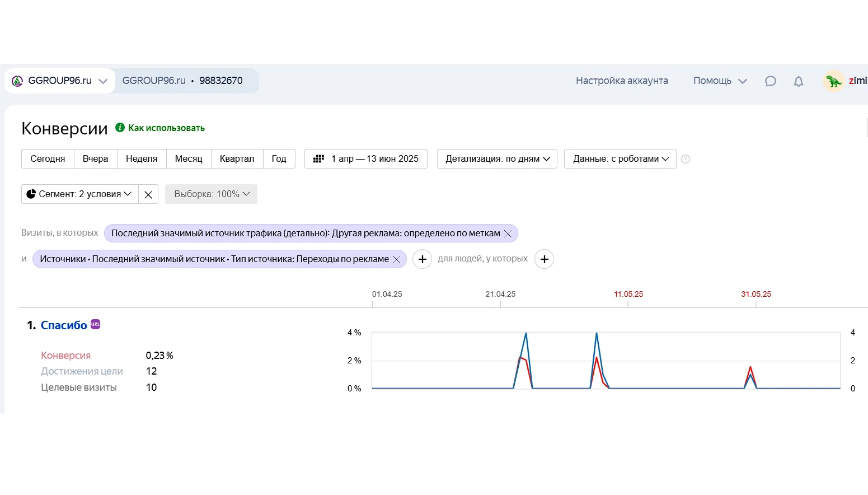Add a visit condition with plus button
The width and height of the screenshot is (868, 495).
coord(422,259)
